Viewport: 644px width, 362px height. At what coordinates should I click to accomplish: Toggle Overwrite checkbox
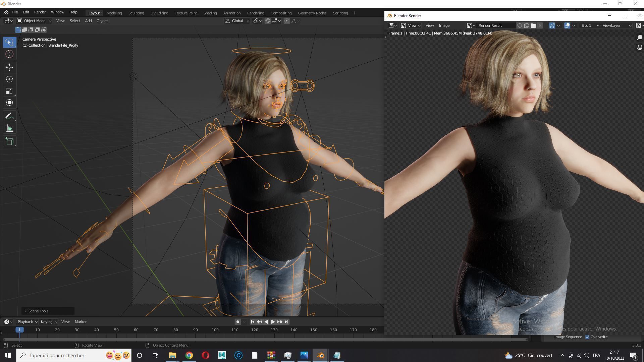tap(587, 337)
